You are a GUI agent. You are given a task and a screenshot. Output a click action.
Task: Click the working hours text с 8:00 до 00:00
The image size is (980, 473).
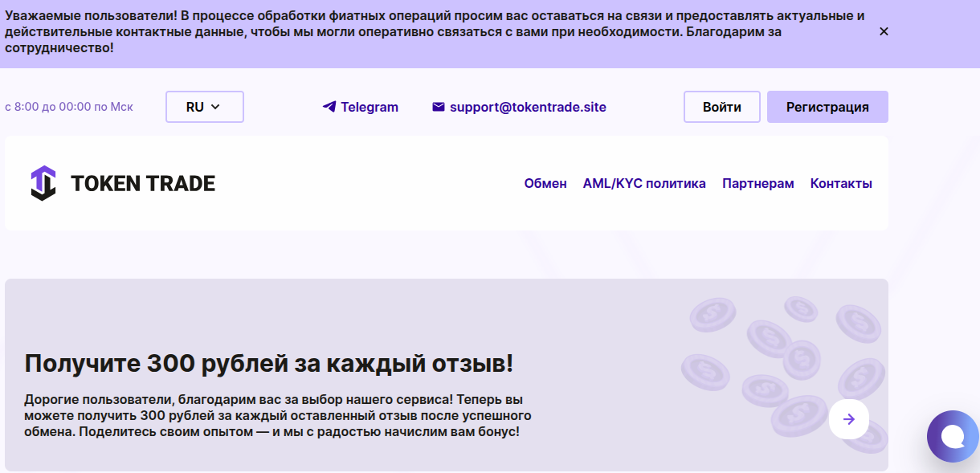pyautogui.click(x=69, y=107)
